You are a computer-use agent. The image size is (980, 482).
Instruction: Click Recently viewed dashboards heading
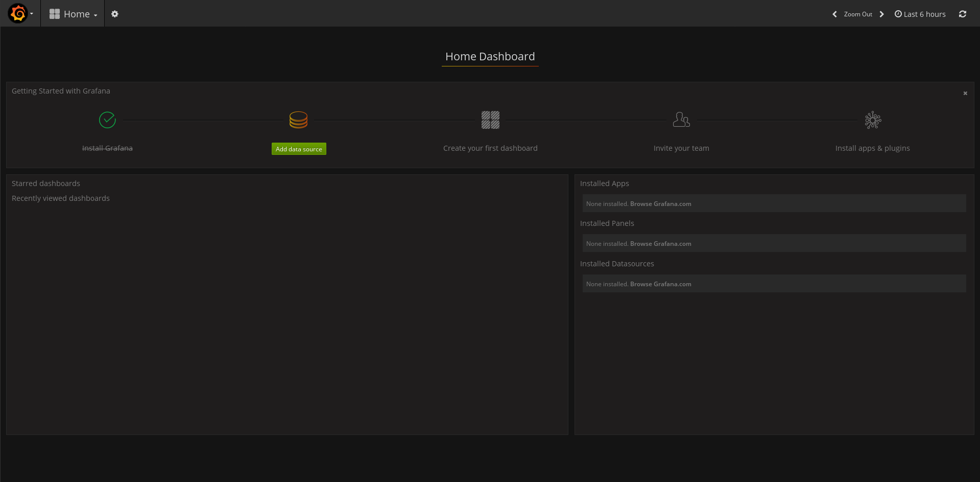click(x=61, y=198)
